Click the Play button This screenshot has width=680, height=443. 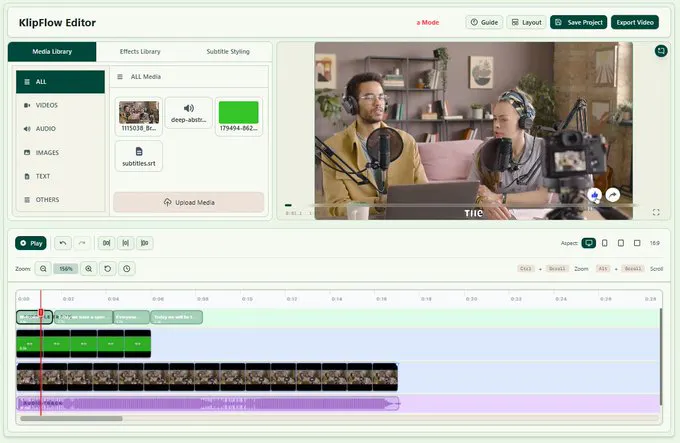31,243
